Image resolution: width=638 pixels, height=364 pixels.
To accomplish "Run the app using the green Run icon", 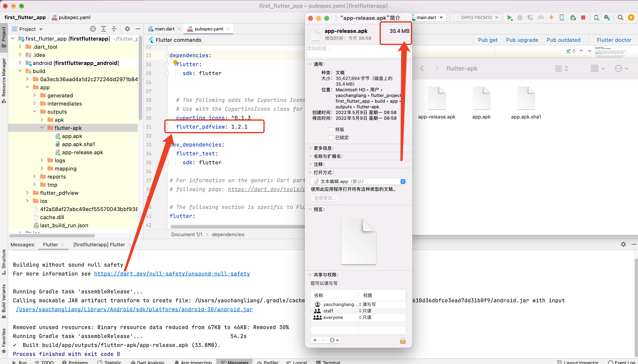I will 510,17.
